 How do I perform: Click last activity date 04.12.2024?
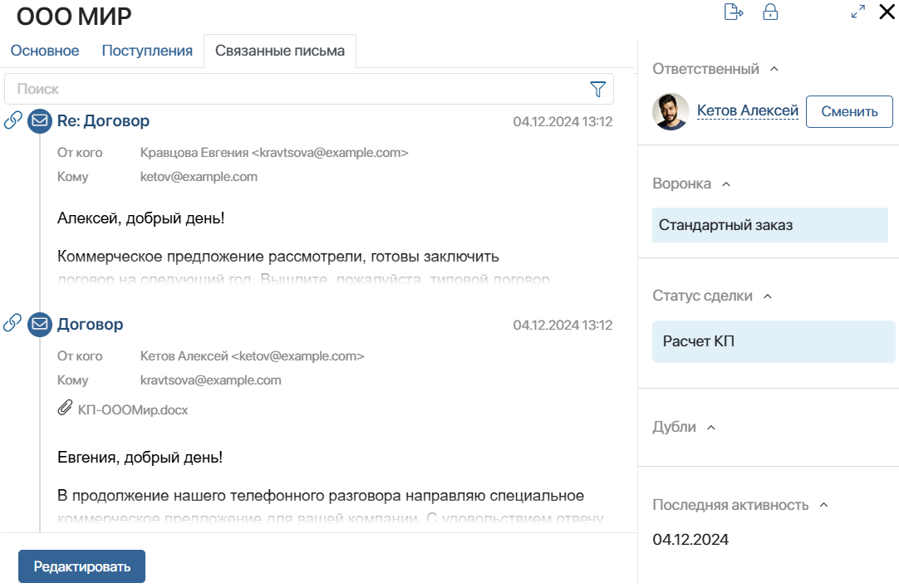tap(690, 540)
